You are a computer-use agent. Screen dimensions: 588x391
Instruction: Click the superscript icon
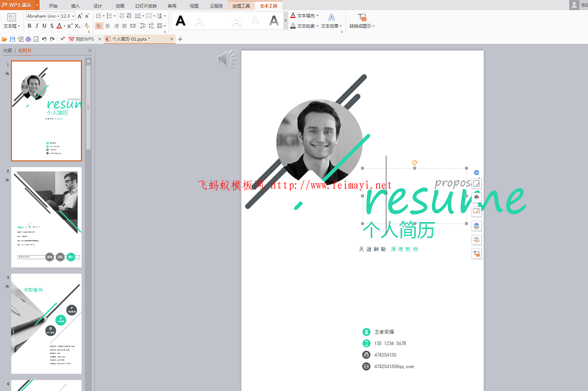point(70,26)
